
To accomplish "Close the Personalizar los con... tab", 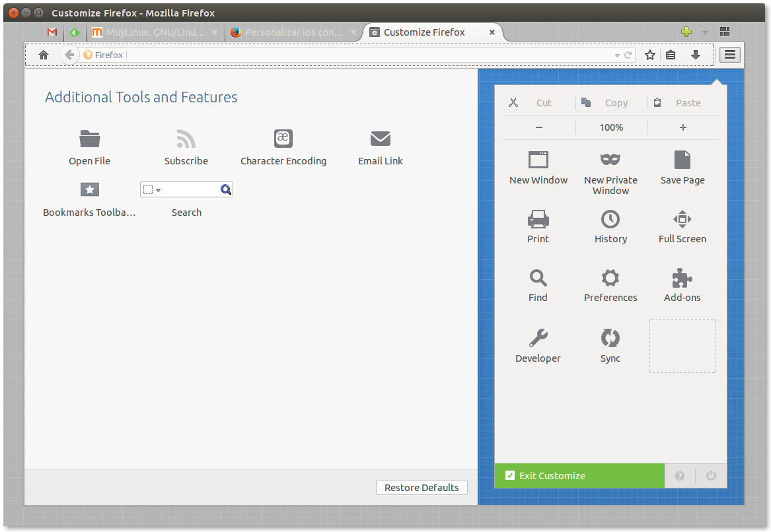I will (x=353, y=32).
